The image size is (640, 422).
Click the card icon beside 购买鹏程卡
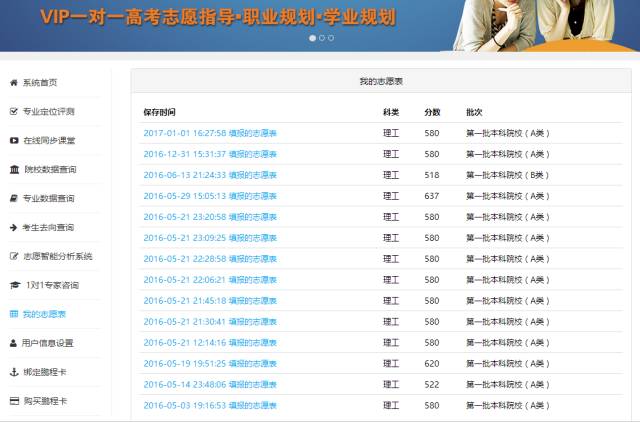(x=14, y=401)
